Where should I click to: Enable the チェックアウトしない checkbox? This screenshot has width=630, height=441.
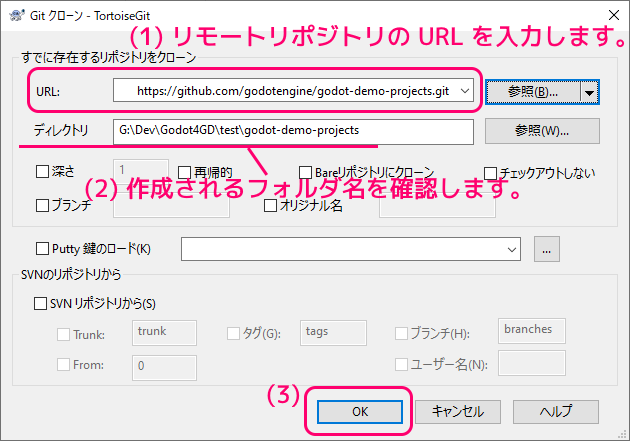pos(490,174)
